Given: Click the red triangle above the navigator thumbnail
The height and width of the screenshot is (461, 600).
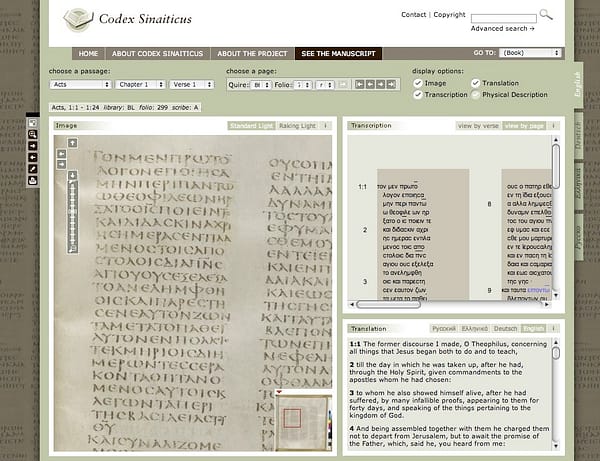Looking at the screenshot, I should 279,392.
